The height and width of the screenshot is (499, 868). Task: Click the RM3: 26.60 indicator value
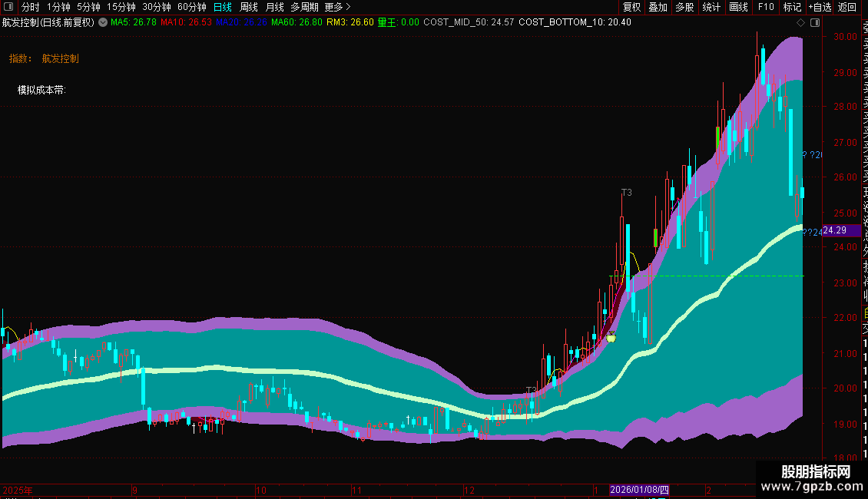pos(350,22)
